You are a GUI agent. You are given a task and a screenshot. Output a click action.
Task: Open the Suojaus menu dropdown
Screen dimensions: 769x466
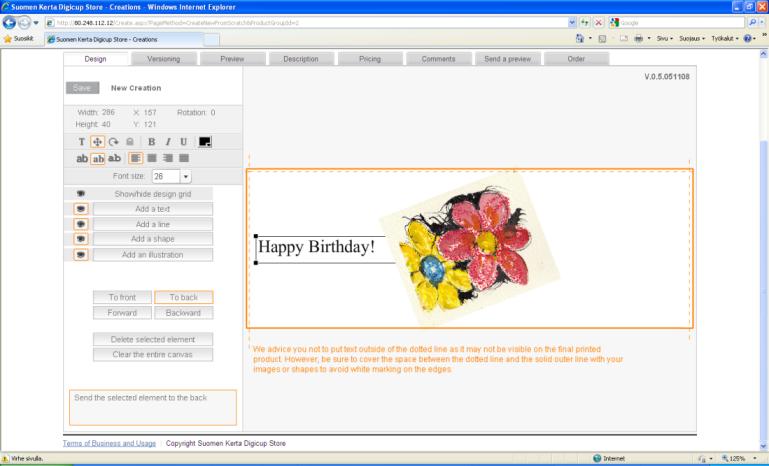pos(692,38)
